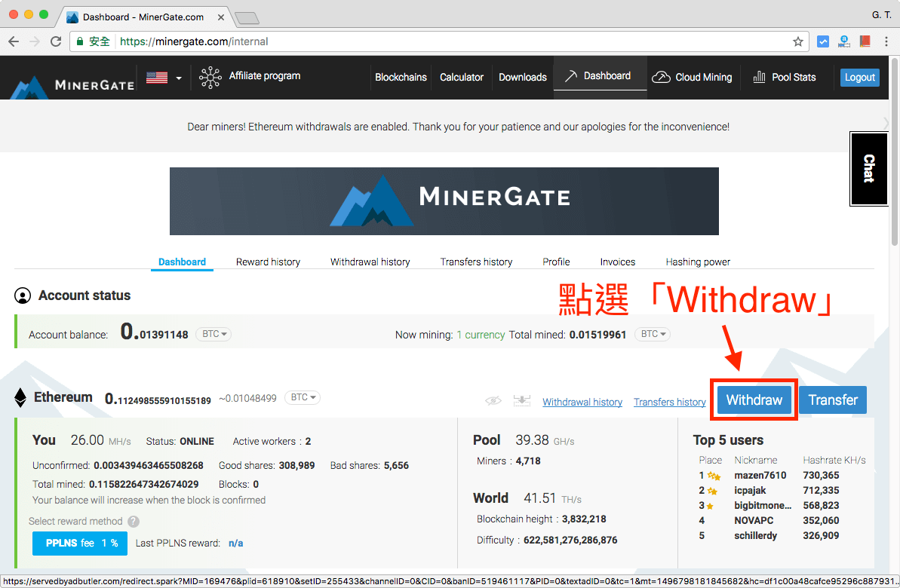This screenshot has height=588, width=900.
Task: Open the BTC dropdown next to account balance
Action: 213,334
